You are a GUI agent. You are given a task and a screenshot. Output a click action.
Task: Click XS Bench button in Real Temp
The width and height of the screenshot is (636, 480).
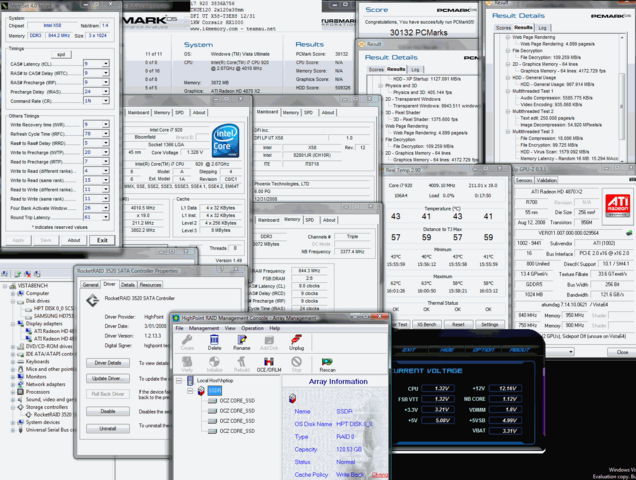click(x=426, y=325)
